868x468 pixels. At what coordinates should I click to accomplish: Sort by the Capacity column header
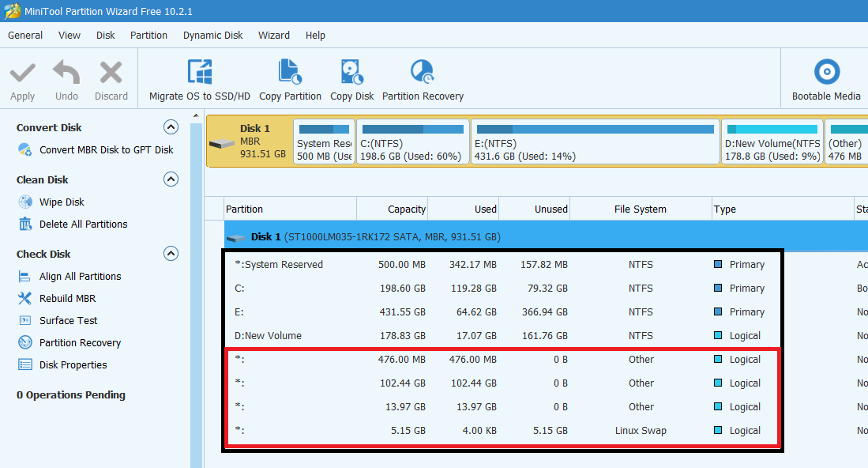click(392, 209)
